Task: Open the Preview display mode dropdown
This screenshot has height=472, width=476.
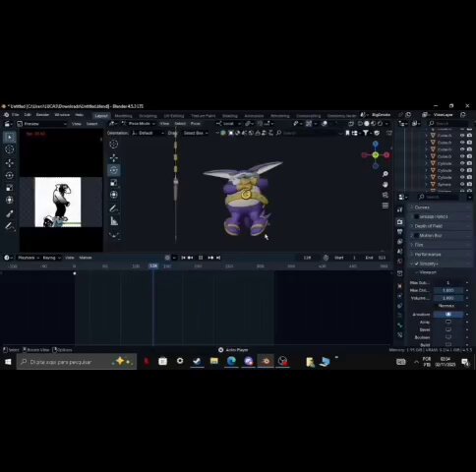Action: click(42, 124)
